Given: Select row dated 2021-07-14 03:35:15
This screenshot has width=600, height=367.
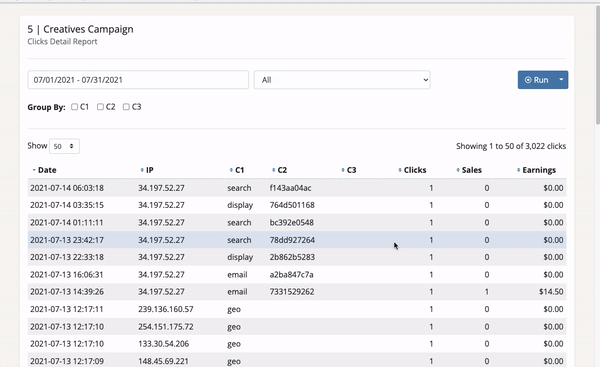Looking at the screenshot, I should [297, 205].
